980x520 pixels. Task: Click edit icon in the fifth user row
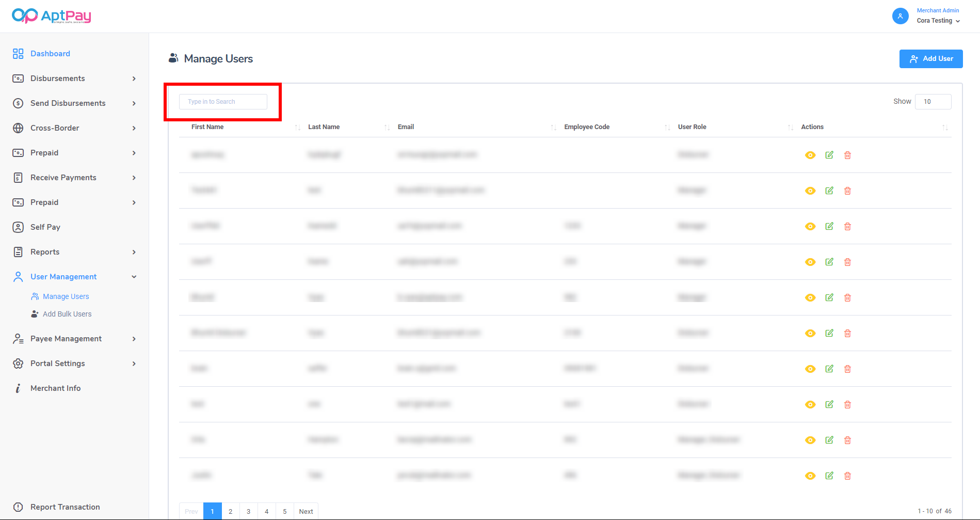point(829,297)
